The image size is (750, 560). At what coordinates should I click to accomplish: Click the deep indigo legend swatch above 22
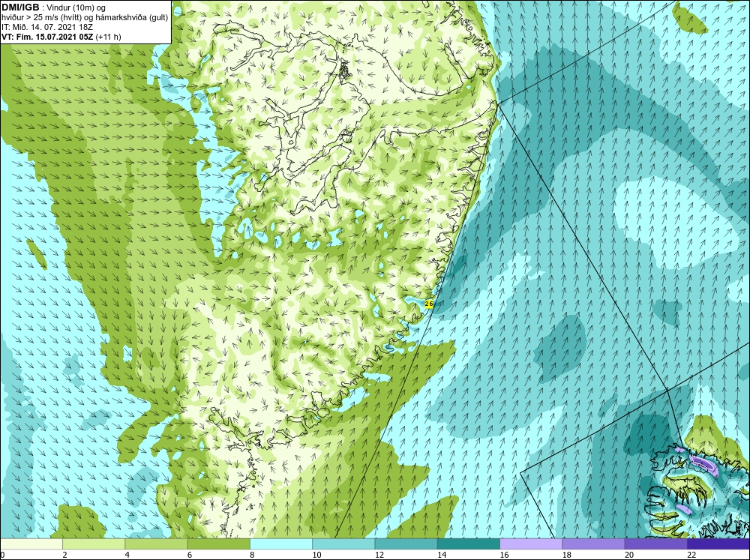(718, 544)
